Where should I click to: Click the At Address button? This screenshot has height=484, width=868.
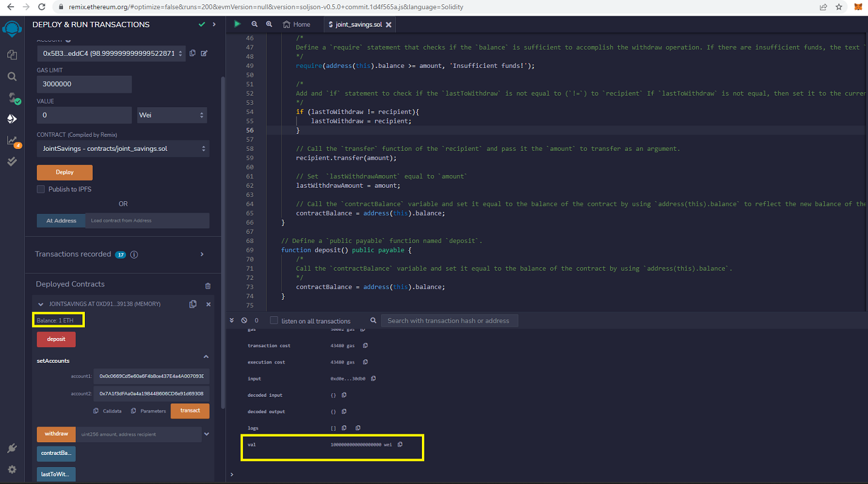[61, 220]
